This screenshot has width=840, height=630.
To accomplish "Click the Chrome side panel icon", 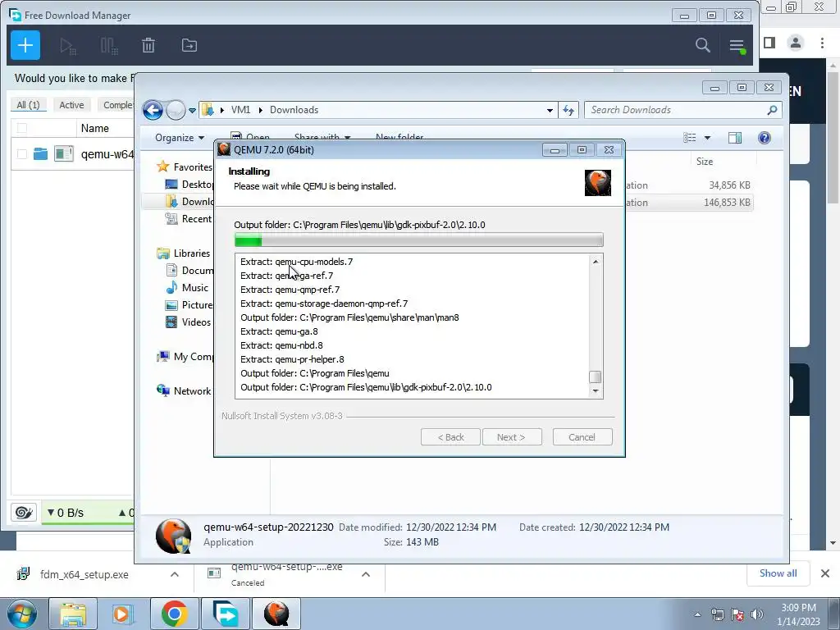I will tap(769, 43).
